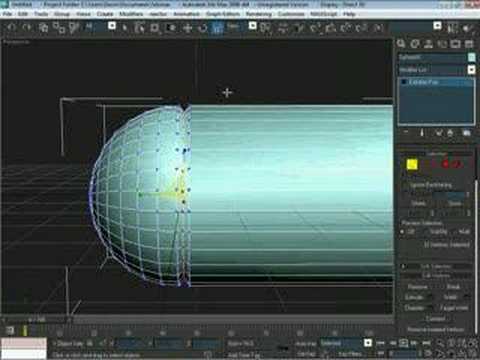Click the Align tool at toolbar end

click(468, 28)
